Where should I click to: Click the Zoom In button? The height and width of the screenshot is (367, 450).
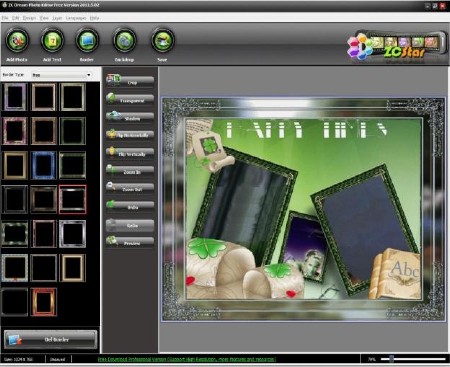[x=130, y=171]
